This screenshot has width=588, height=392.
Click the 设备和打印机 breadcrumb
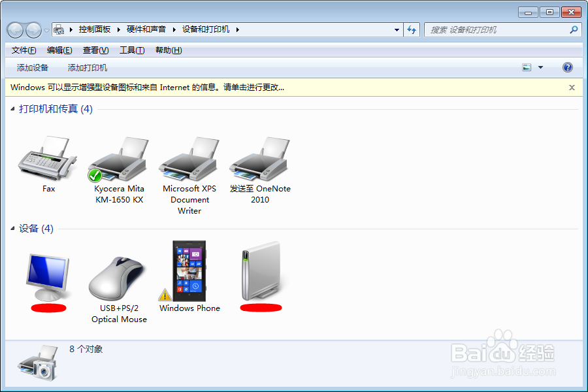coord(206,29)
